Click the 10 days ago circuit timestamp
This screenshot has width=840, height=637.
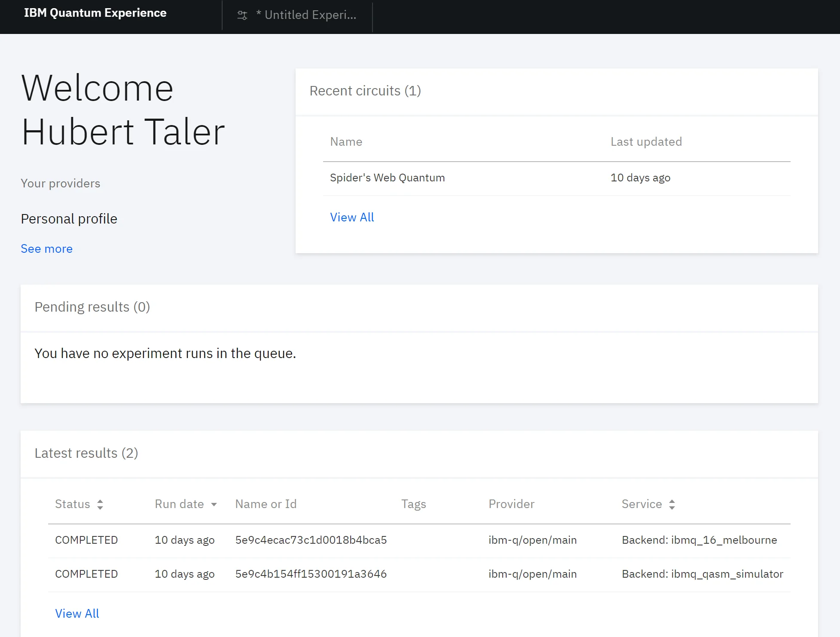pyautogui.click(x=640, y=178)
